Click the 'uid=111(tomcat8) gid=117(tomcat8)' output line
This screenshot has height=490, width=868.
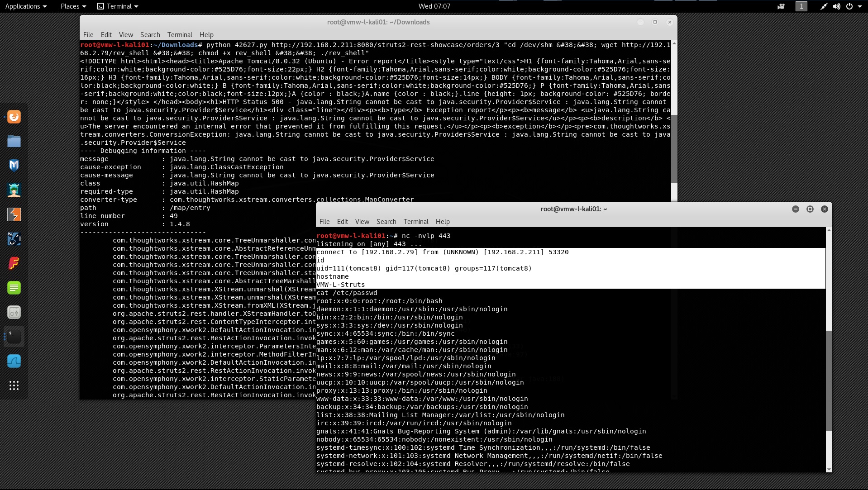(424, 268)
